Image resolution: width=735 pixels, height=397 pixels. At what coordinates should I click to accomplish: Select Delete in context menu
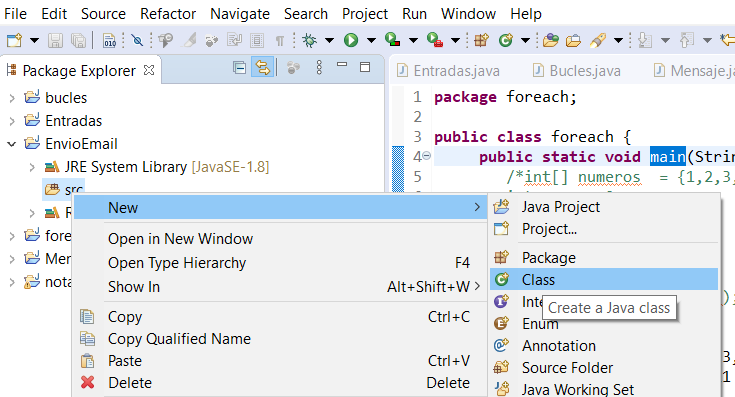click(x=280, y=383)
